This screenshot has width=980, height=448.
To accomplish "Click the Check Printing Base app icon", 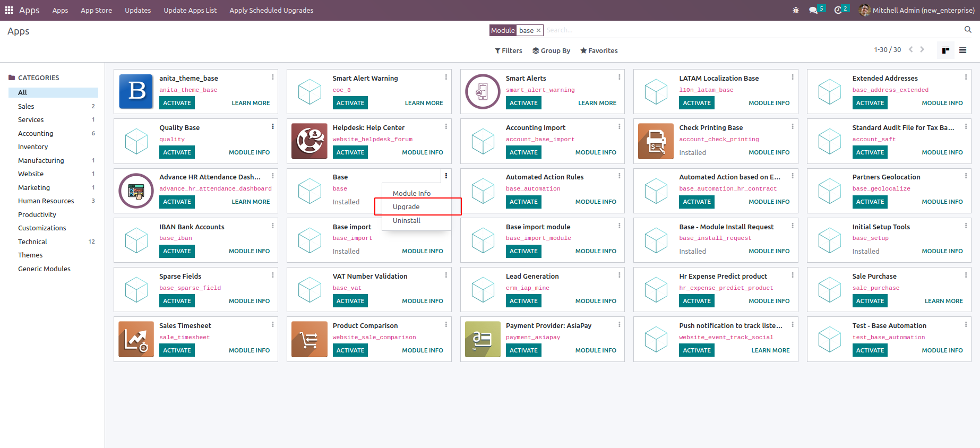I will coord(656,141).
